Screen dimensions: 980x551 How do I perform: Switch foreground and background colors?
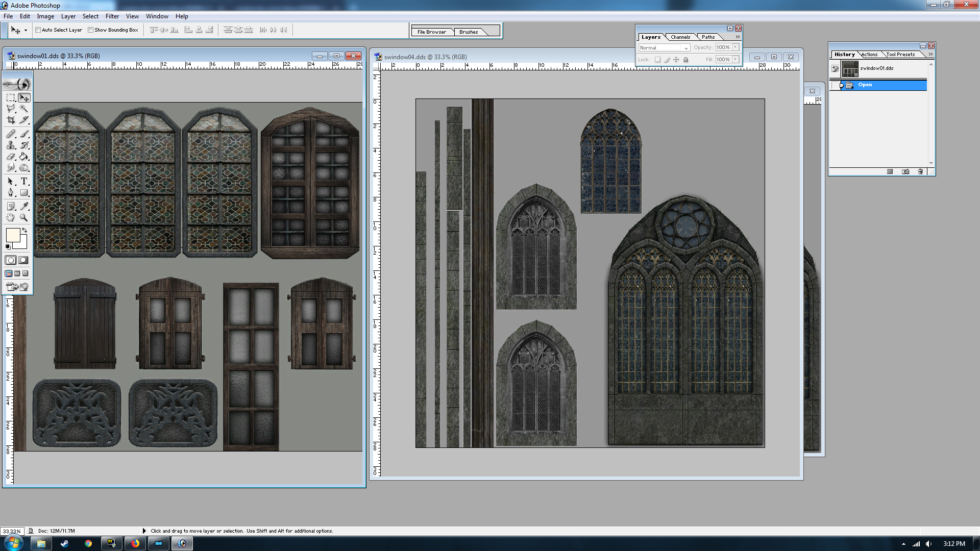(x=24, y=231)
